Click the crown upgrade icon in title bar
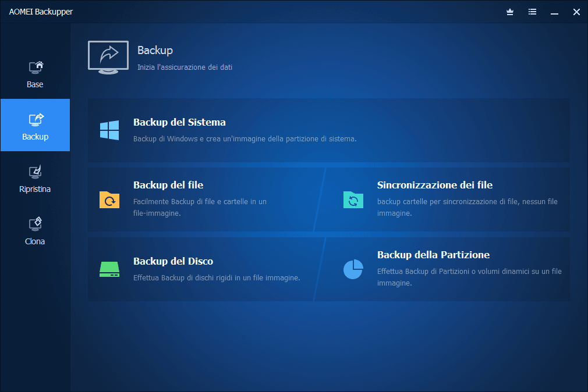The image size is (588, 392). [x=510, y=12]
